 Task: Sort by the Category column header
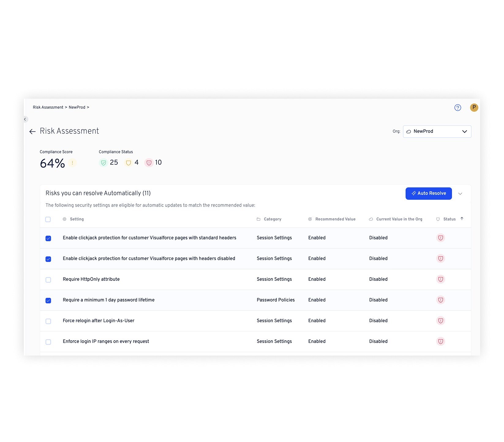[272, 219]
